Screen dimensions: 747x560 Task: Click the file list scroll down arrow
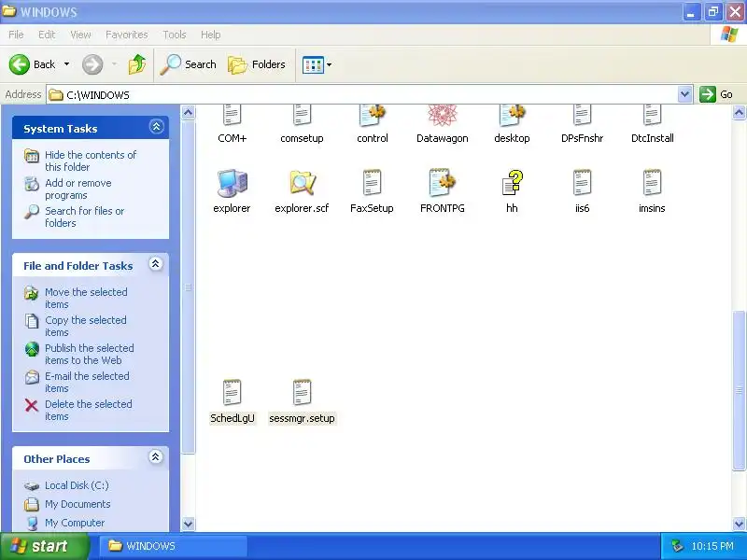(739, 524)
